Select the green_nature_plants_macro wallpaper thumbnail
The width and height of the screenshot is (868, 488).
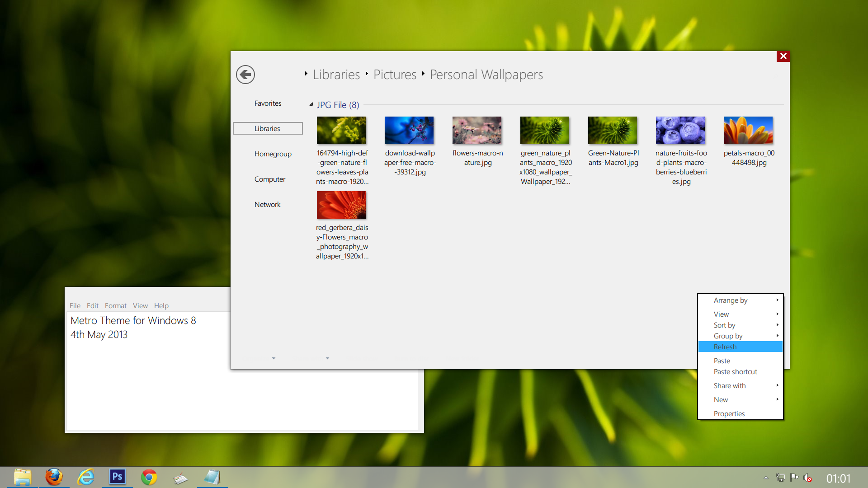click(545, 131)
